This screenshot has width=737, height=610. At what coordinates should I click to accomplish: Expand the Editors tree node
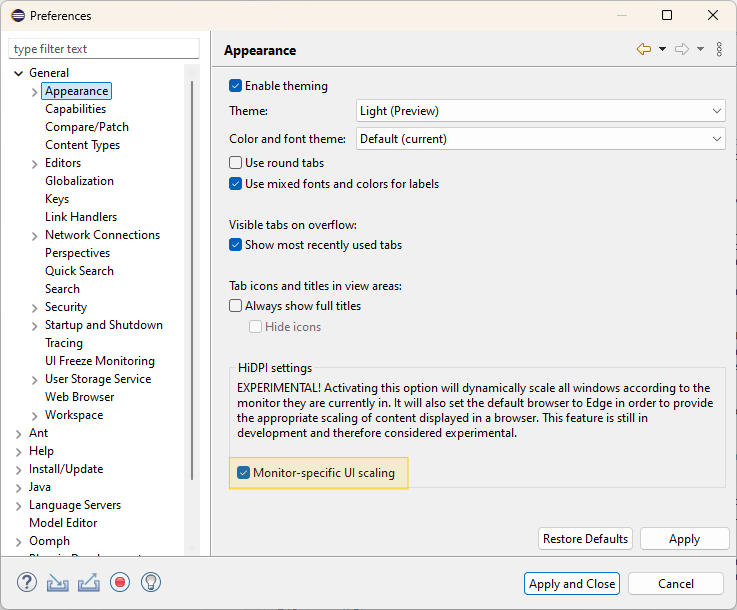[x=34, y=164]
